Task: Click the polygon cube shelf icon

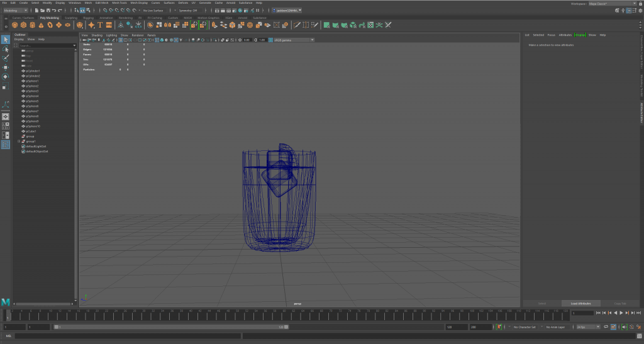Action: tap(25, 25)
